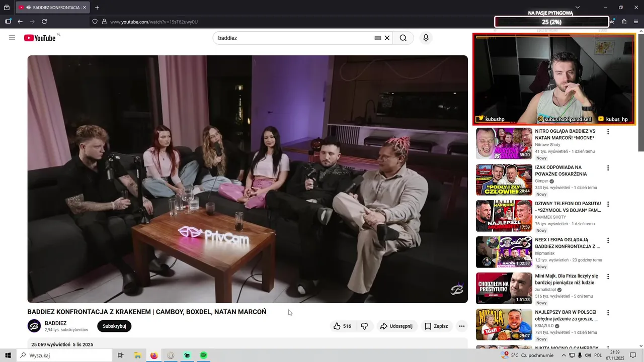Open File Explorer from taskbar
Screen dimensions: 644x362
click(x=137, y=355)
